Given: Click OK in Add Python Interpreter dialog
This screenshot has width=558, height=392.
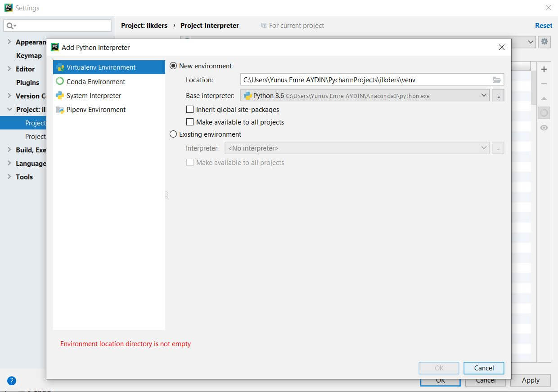Looking at the screenshot, I should (x=439, y=368).
